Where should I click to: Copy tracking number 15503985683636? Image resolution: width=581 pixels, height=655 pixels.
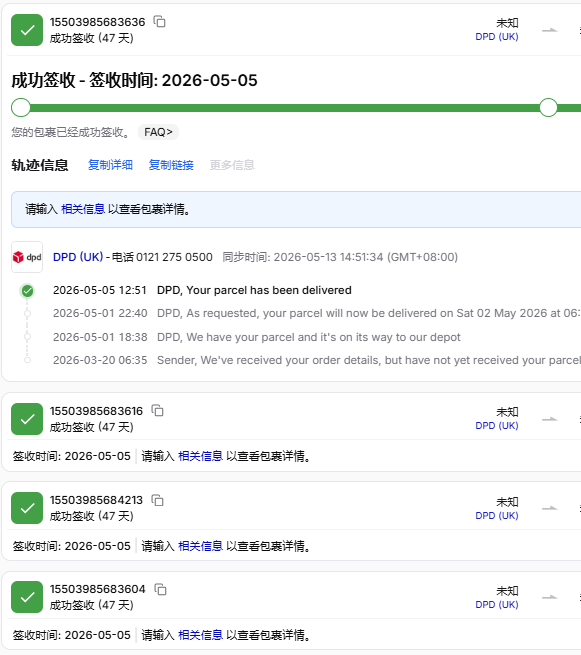pyautogui.click(x=160, y=21)
